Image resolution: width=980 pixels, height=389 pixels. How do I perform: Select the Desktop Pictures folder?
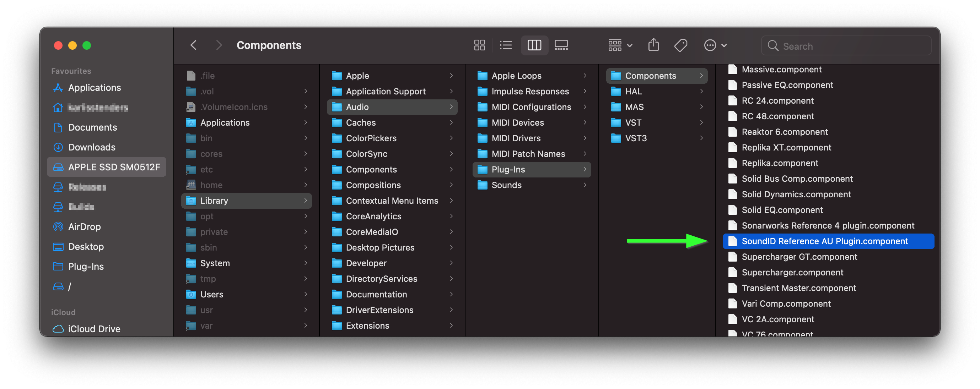(x=392, y=247)
